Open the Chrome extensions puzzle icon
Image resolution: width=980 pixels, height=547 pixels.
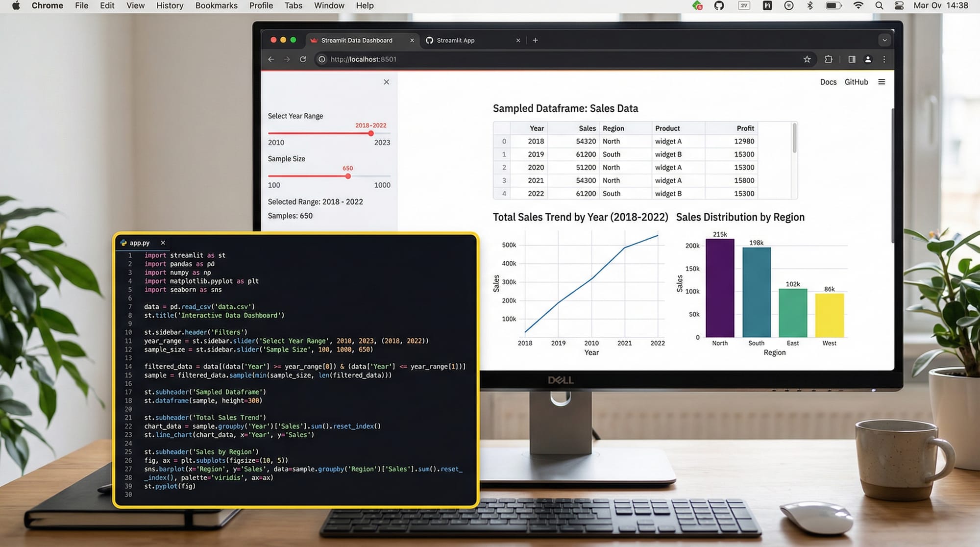pos(829,59)
